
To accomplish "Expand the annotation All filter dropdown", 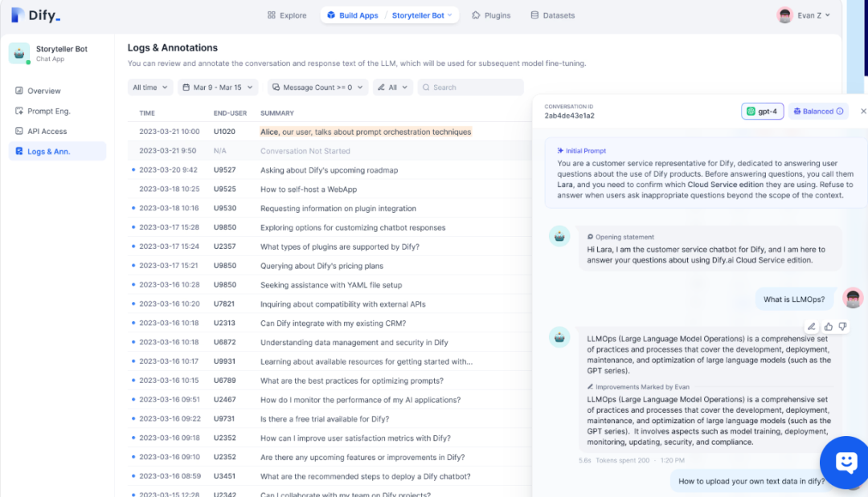I will click(x=393, y=88).
